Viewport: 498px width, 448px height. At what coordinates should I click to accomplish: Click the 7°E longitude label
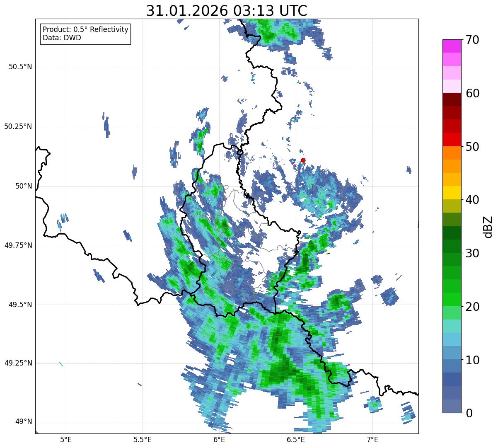pyautogui.click(x=372, y=439)
